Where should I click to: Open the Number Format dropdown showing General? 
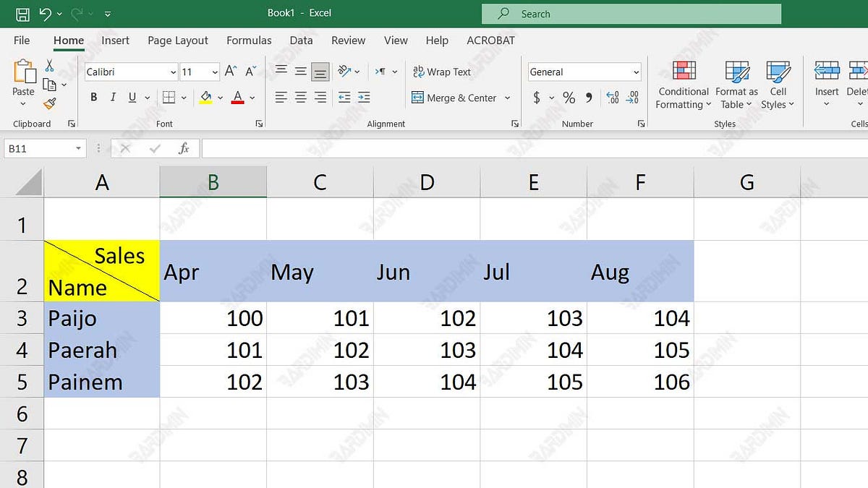coord(584,72)
